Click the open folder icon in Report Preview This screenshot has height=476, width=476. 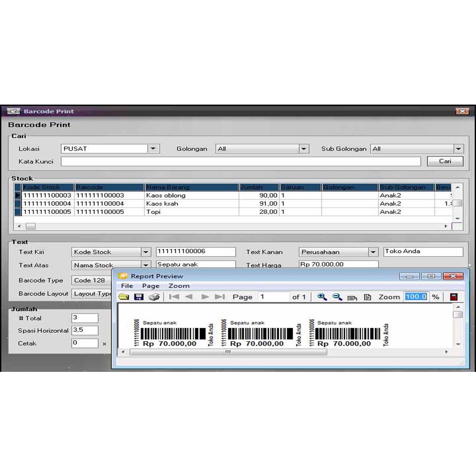(124, 297)
